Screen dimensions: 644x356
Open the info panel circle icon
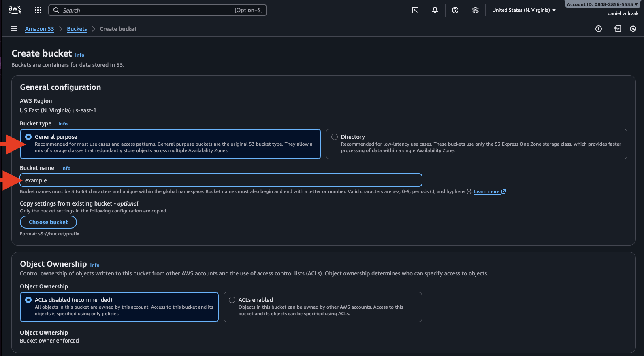click(x=599, y=29)
